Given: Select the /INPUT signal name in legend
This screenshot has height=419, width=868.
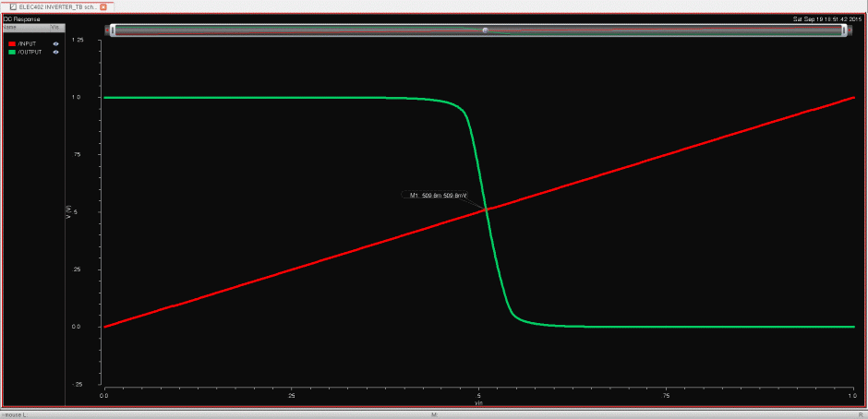Looking at the screenshot, I should pos(27,43).
